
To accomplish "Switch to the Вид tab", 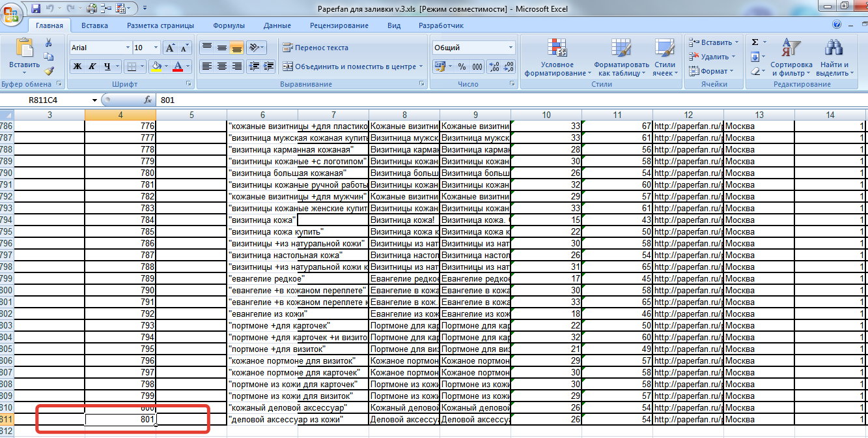I will tap(394, 25).
